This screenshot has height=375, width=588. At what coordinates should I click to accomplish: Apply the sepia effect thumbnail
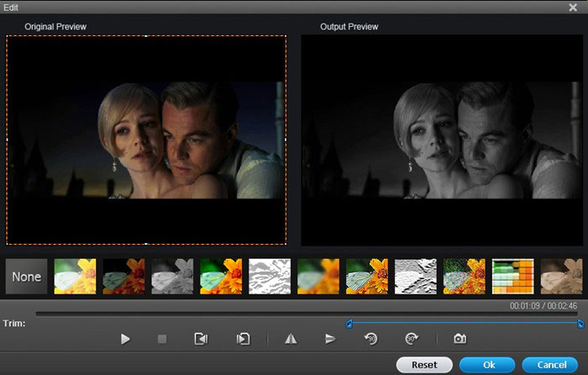(x=561, y=277)
